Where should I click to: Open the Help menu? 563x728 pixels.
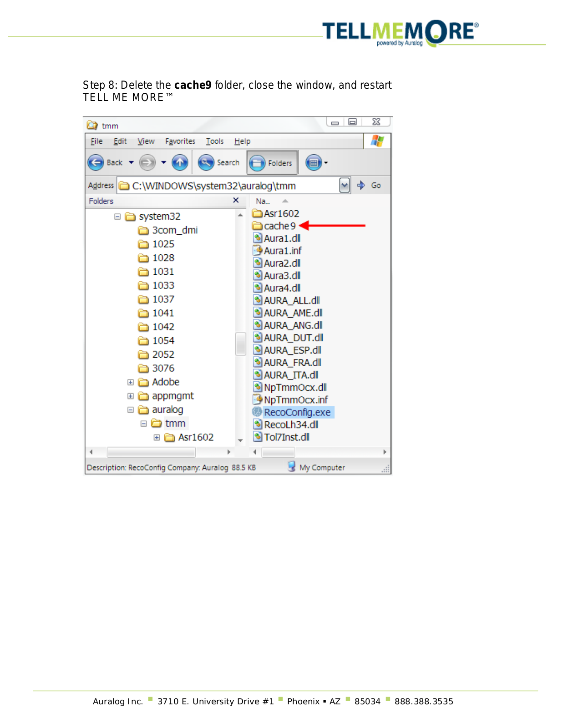click(x=242, y=142)
